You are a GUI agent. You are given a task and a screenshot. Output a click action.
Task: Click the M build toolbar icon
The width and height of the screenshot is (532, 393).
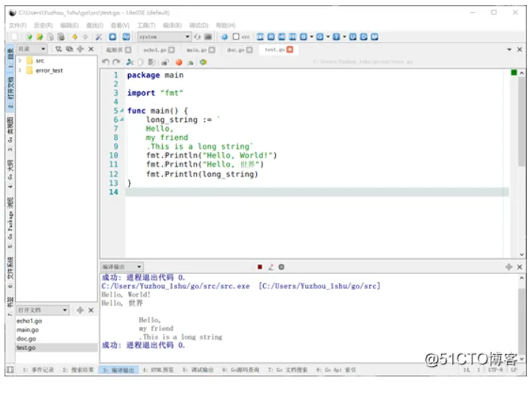(x=375, y=37)
